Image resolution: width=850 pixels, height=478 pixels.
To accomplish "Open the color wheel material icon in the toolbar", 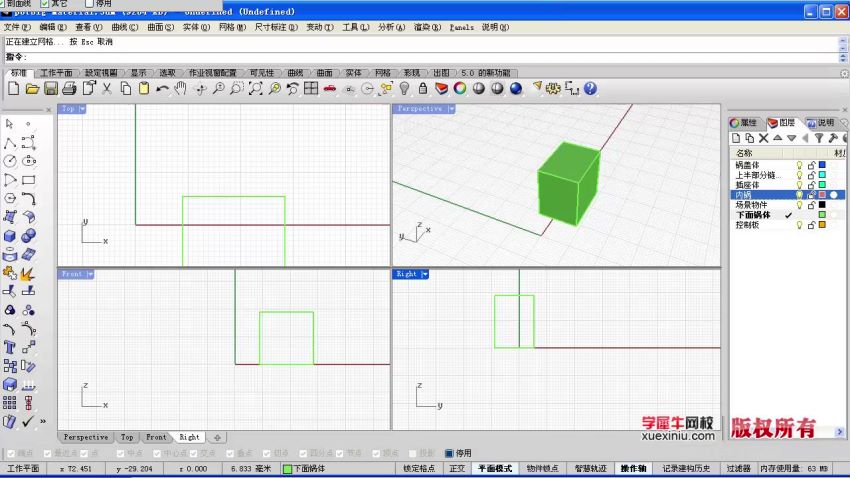I will coord(460,88).
